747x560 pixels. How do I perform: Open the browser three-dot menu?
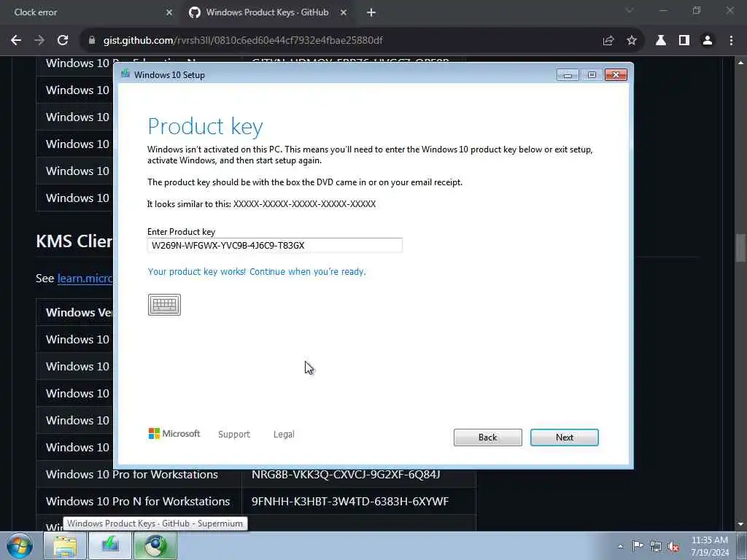[x=731, y=41]
